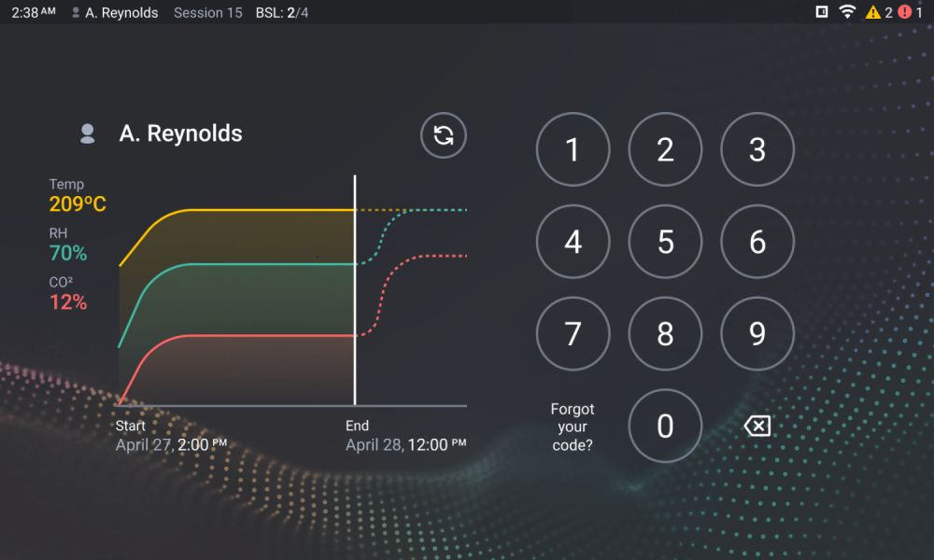Open the Forgot your code link
This screenshot has width=934, height=560.
click(x=573, y=427)
